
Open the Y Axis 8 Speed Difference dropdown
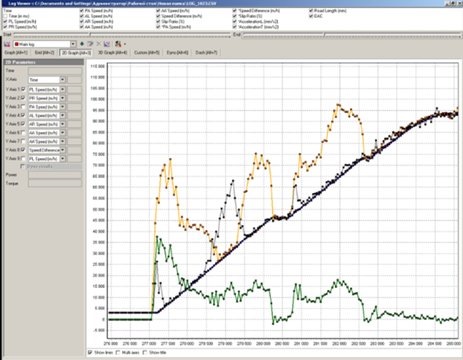tap(62, 150)
